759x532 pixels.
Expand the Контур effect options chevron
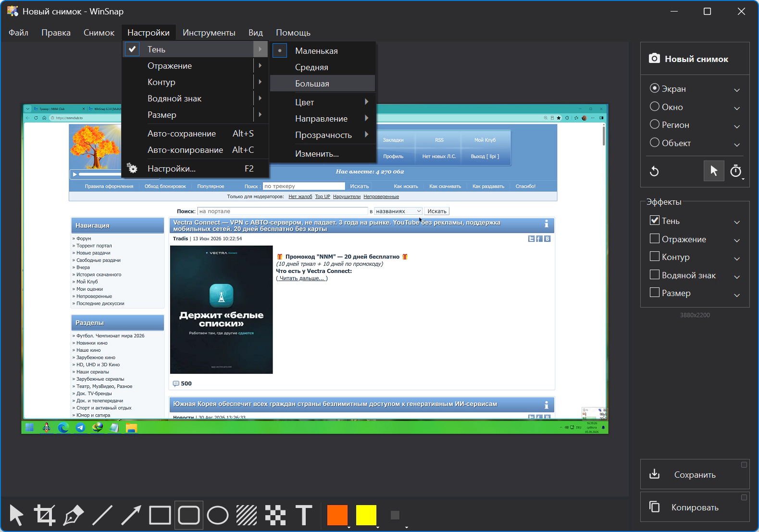(737, 259)
